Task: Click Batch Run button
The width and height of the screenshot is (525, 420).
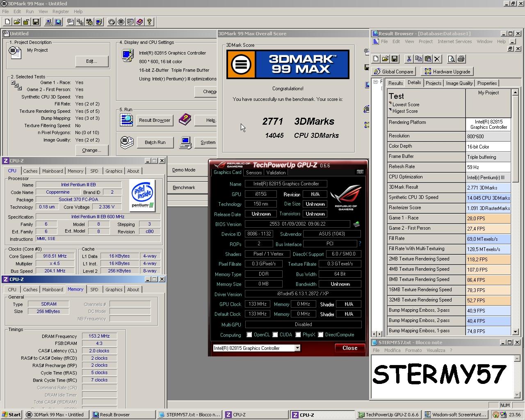Action: [x=155, y=142]
